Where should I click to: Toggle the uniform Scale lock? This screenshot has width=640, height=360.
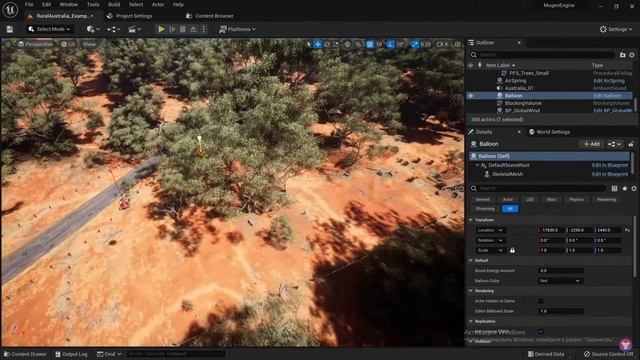tap(512, 250)
